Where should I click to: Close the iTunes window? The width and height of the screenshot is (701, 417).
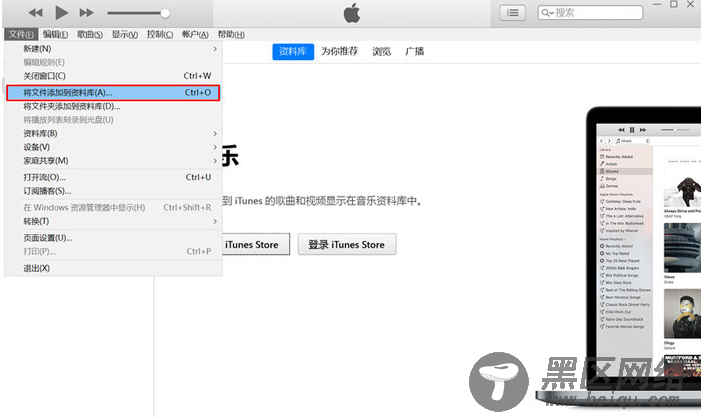691,4
